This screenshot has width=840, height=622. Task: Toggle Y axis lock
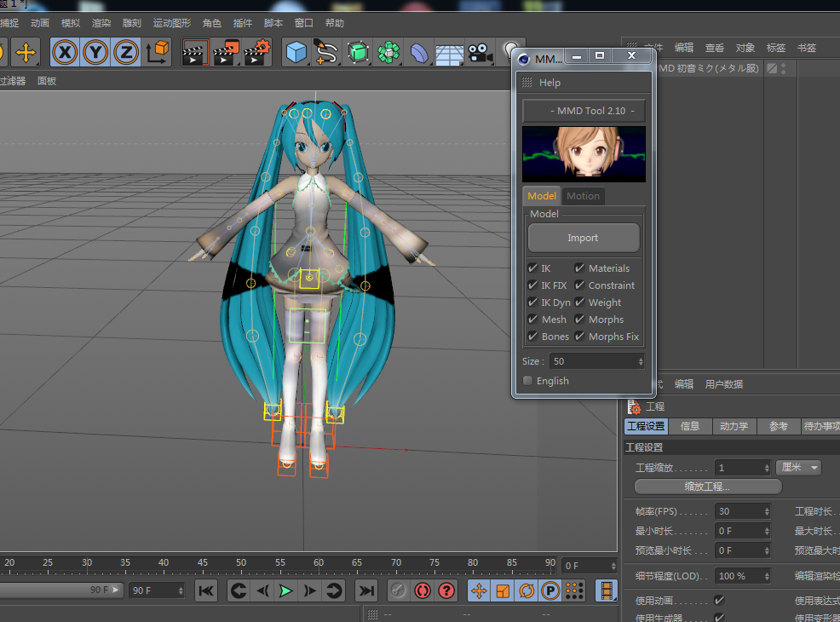click(x=95, y=53)
